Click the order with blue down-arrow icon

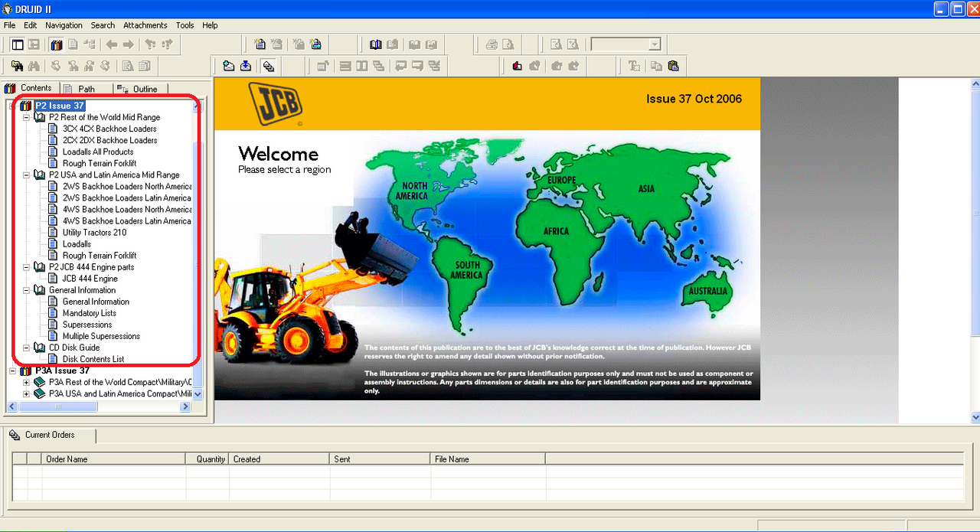pos(245,66)
